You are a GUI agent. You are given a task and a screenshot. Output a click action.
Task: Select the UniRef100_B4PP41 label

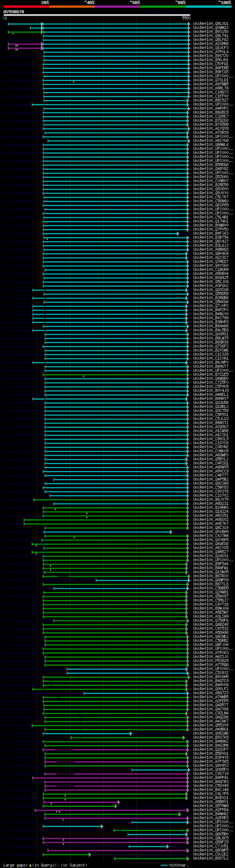[x=211, y=777]
